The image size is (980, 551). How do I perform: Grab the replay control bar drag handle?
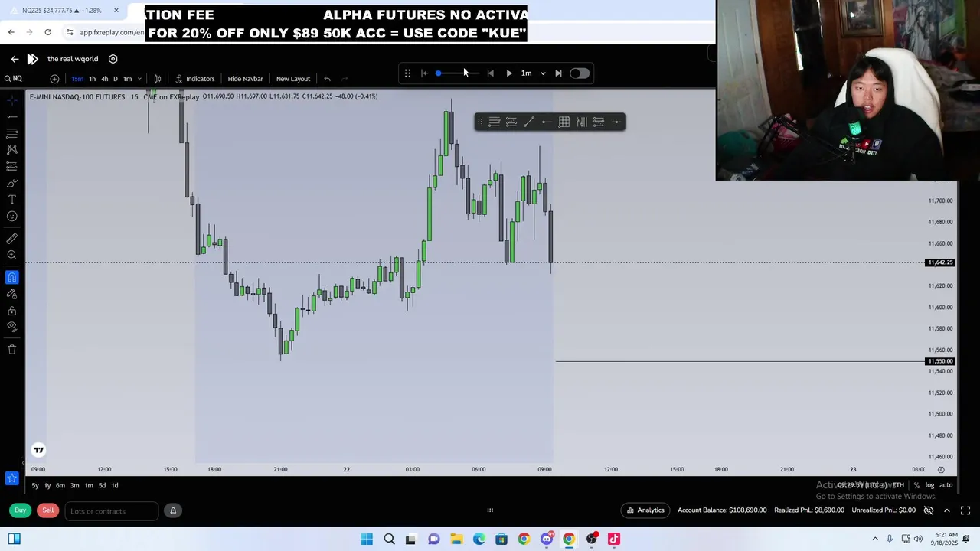click(x=407, y=73)
